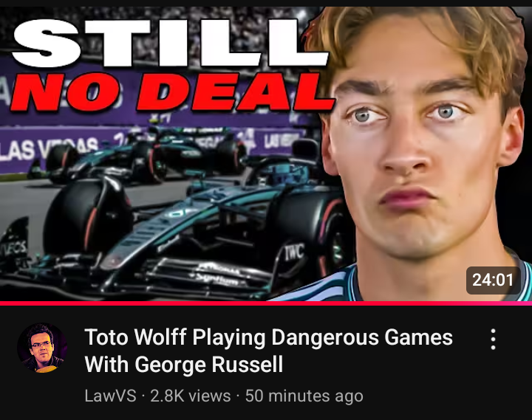Click the red watch progress bar
This screenshot has width=532, height=420.
click(266, 303)
